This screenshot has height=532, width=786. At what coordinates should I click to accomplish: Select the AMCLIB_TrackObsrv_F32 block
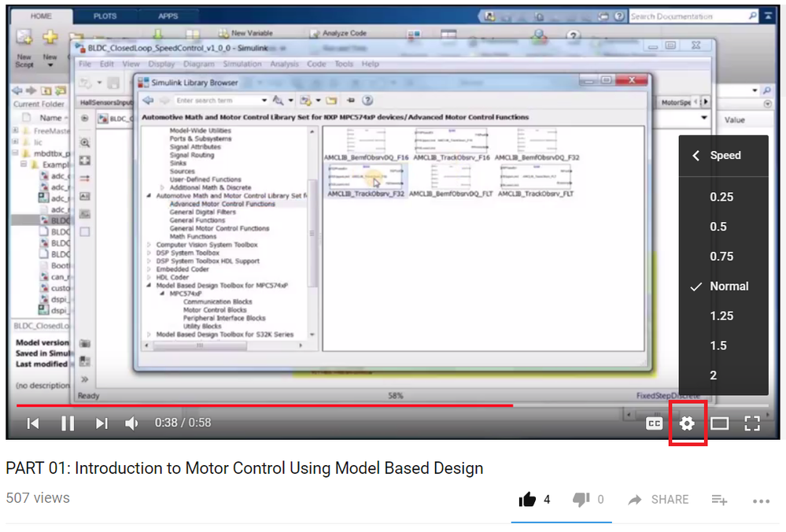tap(365, 181)
